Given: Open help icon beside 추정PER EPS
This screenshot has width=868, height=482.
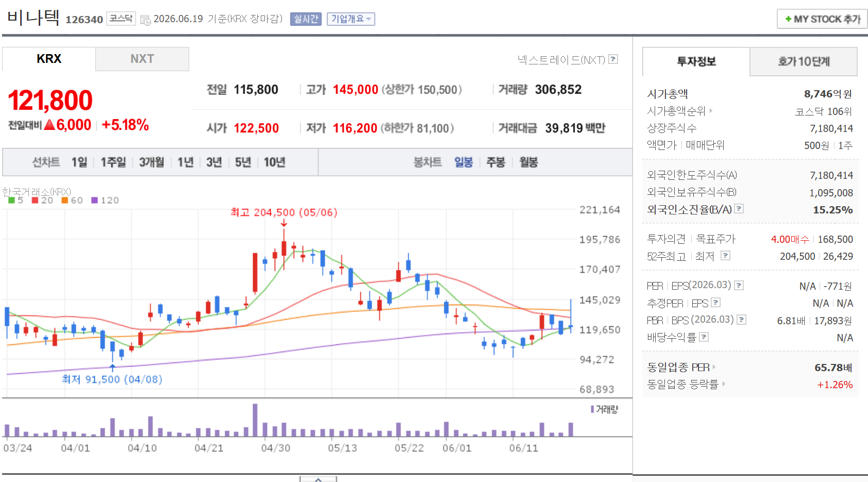Looking at the screenshot, I should pos(715,303).
